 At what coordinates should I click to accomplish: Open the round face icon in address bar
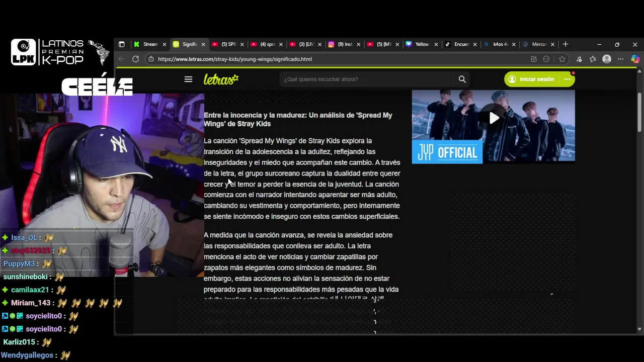(x=546, y=59)
